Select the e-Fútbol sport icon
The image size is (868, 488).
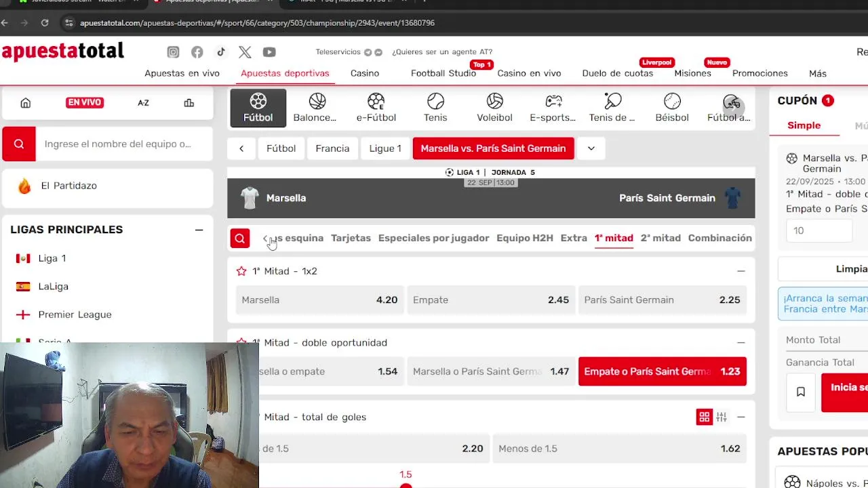(376, 108)
